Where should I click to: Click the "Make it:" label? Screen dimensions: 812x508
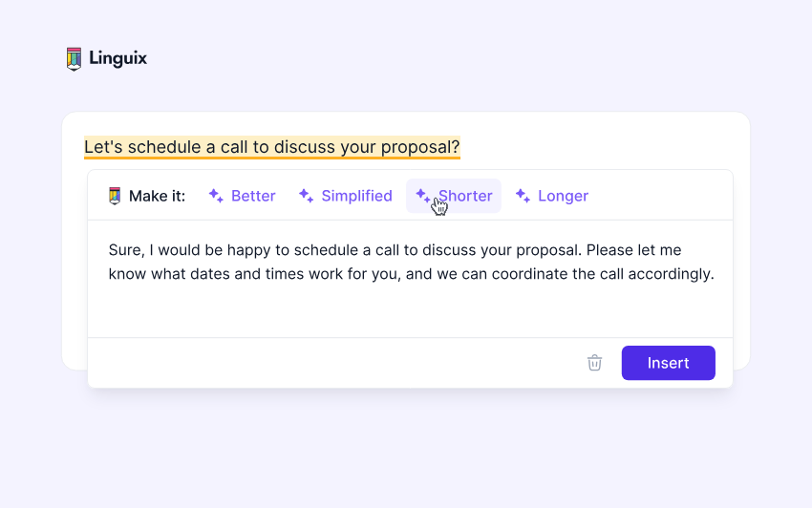point(157,196)
